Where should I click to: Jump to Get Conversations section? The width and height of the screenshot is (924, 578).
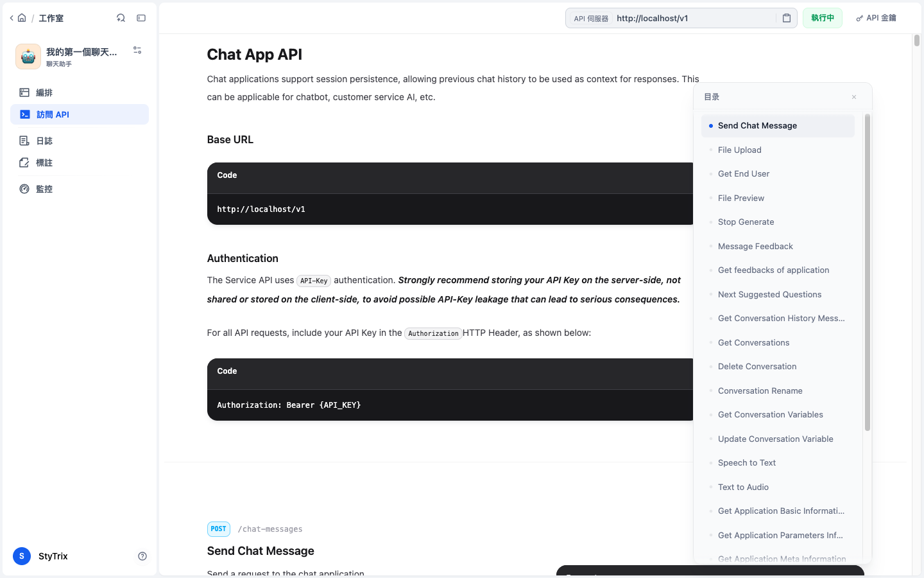(x=778, y=342)
